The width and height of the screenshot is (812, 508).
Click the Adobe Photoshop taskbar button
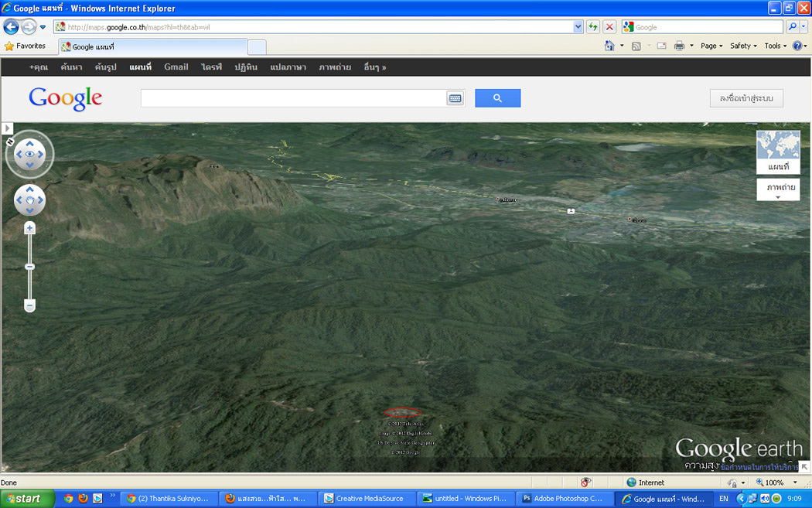click(561, 499)
